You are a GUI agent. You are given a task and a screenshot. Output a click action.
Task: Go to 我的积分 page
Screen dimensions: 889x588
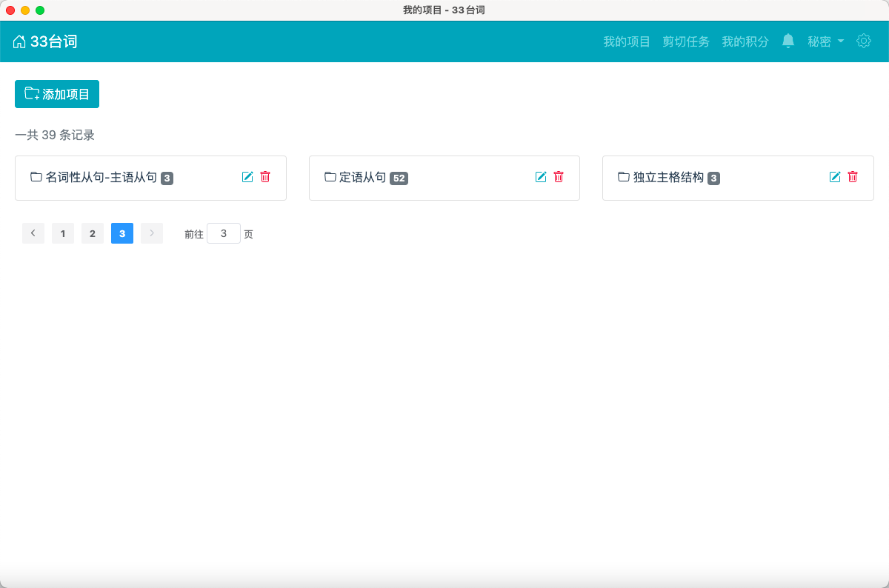pyautogui.click(x=745, y=41)
